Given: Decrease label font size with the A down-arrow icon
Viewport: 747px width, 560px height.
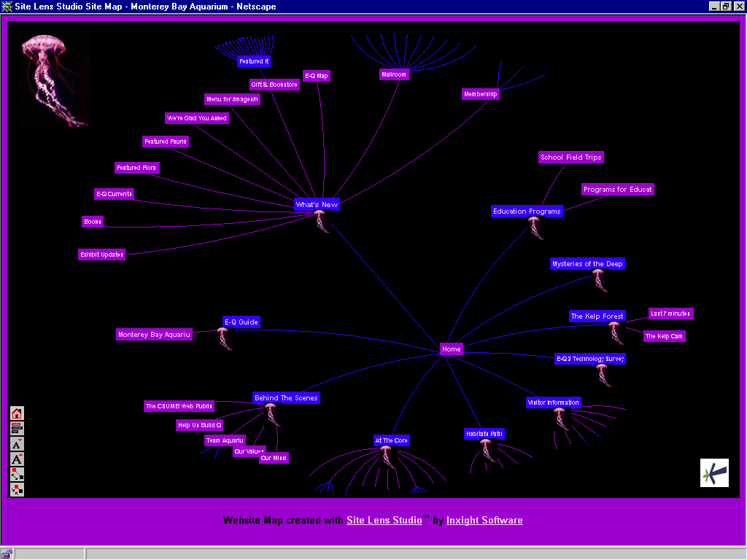Looking at the screenshot, I should click(17, 444).
